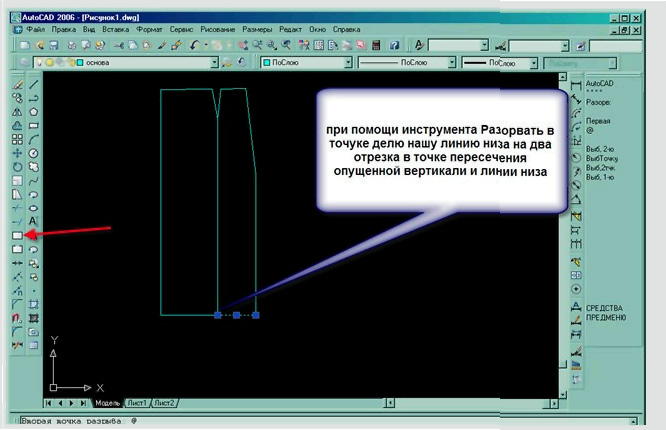Select the Line drawing tool
666x430 pixels.
(34, 85)
